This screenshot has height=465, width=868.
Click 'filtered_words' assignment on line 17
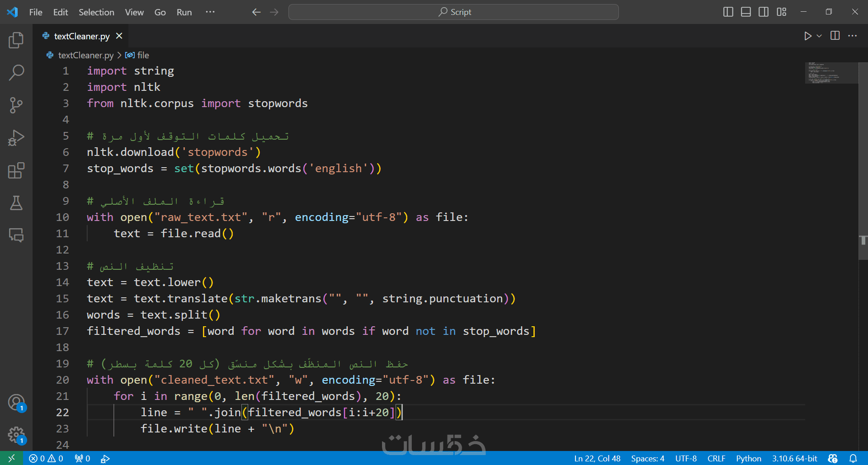point(133,331)
